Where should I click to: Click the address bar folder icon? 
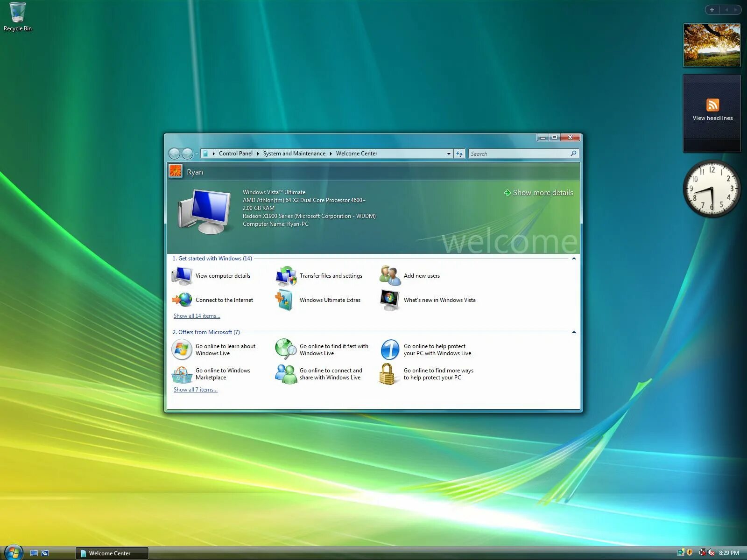(205, 154)
